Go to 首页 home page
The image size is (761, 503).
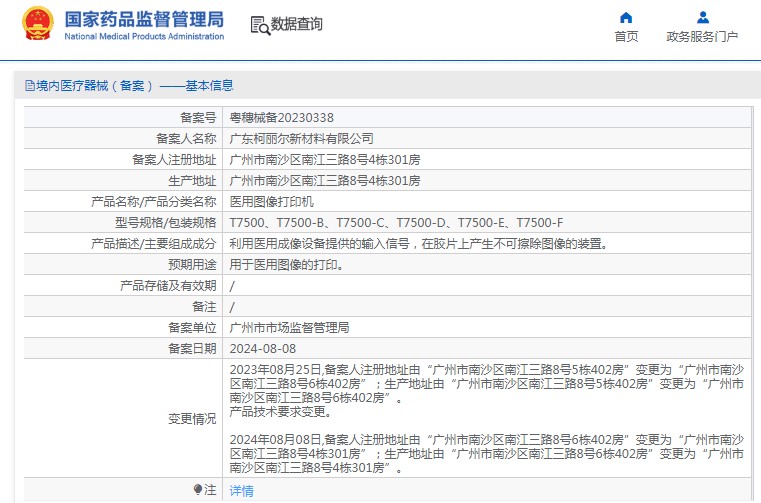[x=626, y=36]
